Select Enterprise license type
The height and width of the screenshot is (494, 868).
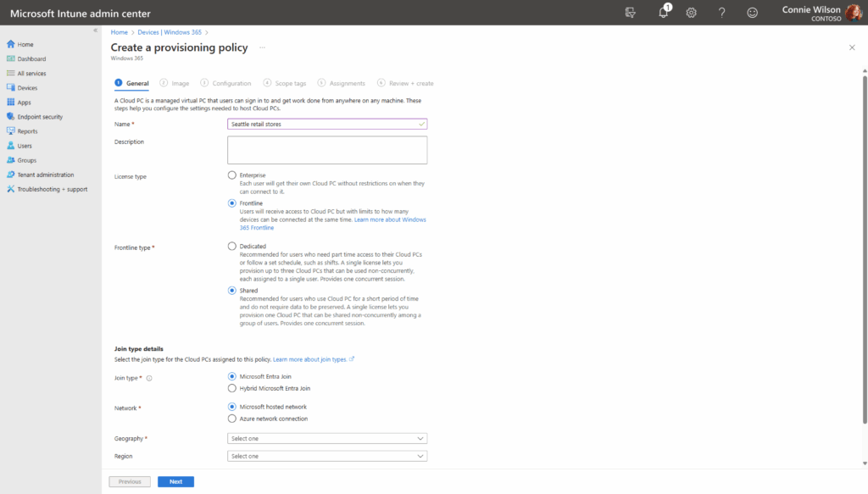pos(232,175)
